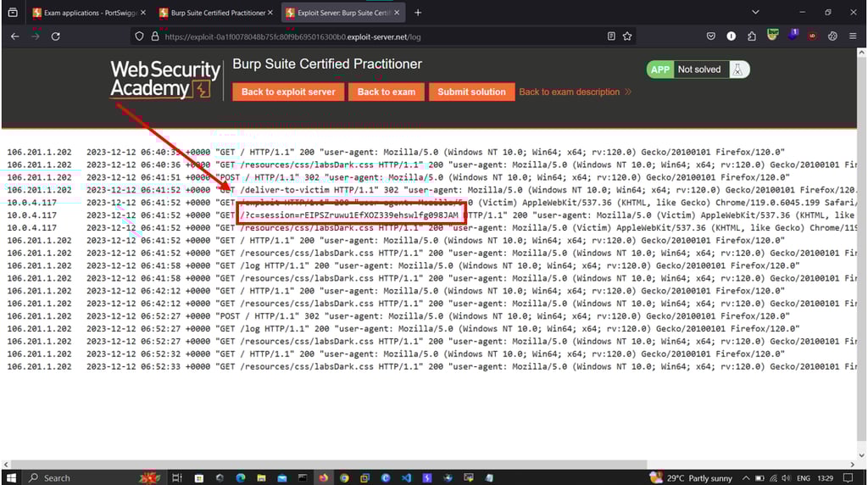The image size is (868, 485).
Task: Click the purple extension with badge 1
Action: (793, 35)
